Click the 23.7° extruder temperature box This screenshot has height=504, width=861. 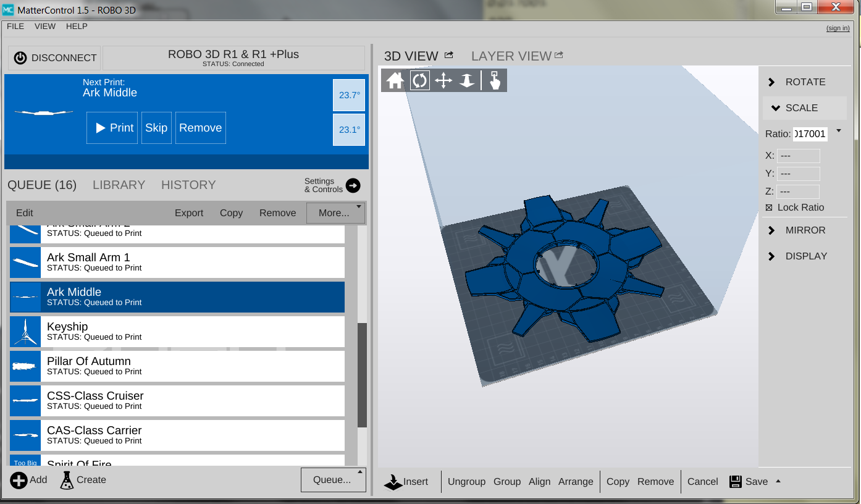tap(349, 95)
